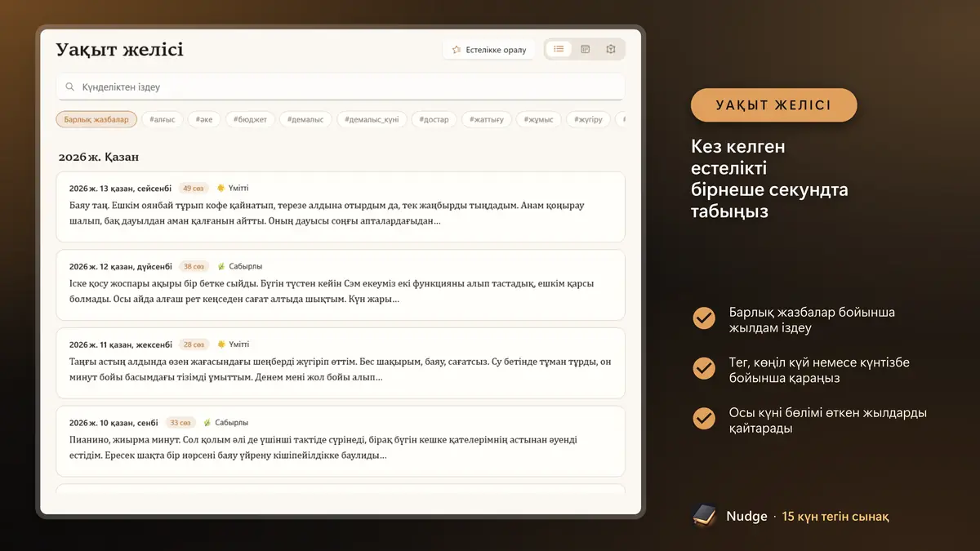Click checkmark beside Барлық жазбалар бойынша жылдам іздеу
Viewport: 980px width, 551px height.
point(704,318)
